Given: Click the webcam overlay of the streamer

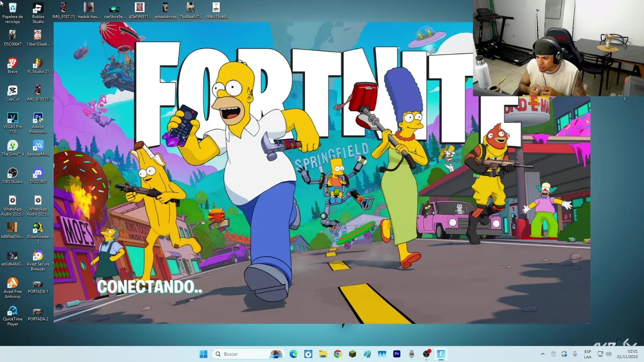Looking at the screenshot, I should click(558, 48).
